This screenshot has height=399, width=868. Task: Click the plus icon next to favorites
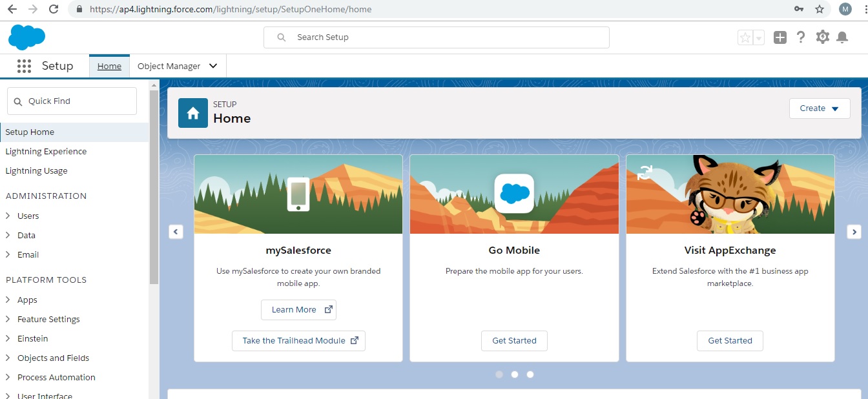coord(780,37)
